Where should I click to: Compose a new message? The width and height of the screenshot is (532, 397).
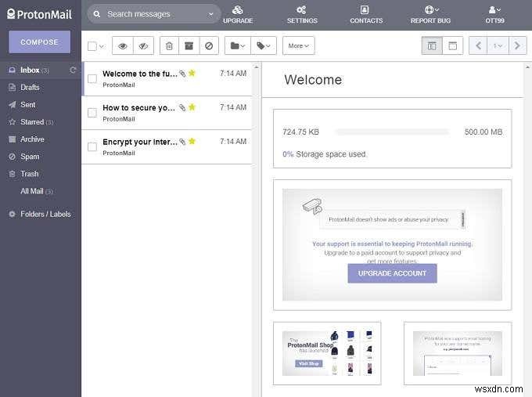pyautogui.click(x=39, y=42)
